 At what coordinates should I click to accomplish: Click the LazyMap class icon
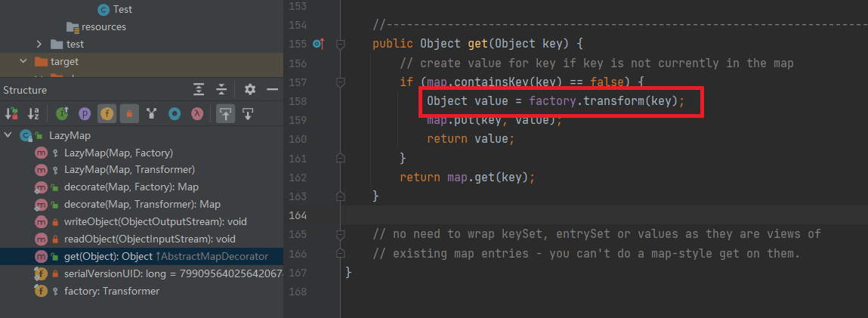click(26, 135)
